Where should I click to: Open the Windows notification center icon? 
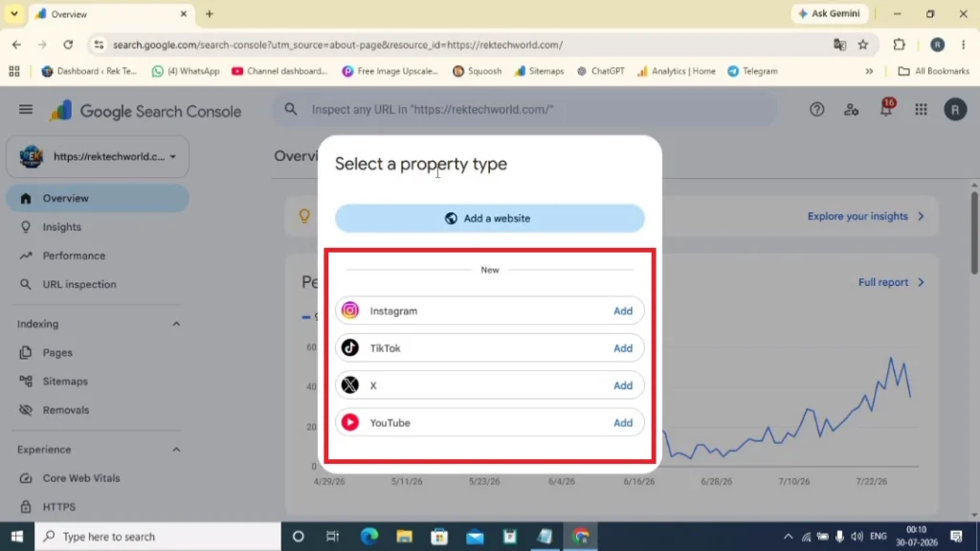coord(956,537)
